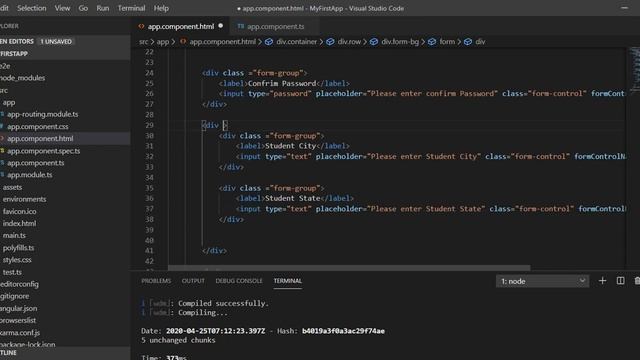Click last 'div' breadcrumb item

point(480,42)
